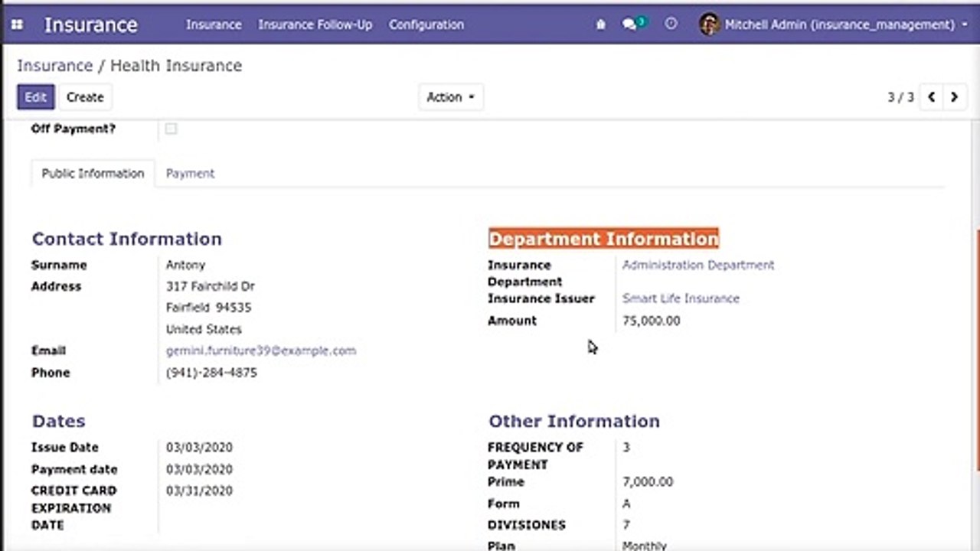Click the Amount value 75,000.00

[651, 321]
